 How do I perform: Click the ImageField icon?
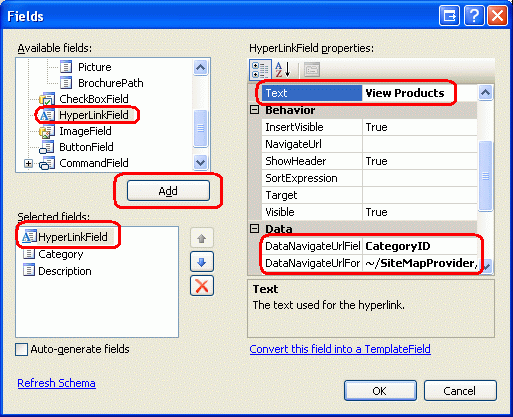(47, 131)
